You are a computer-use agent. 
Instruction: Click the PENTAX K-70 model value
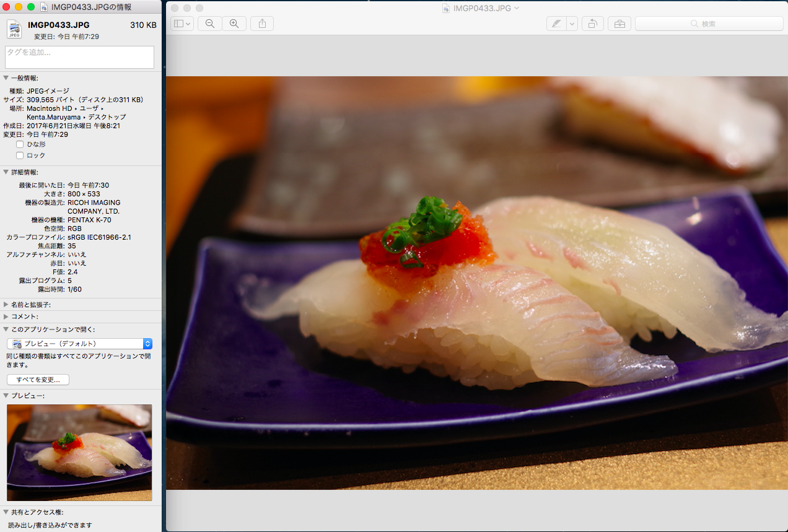(89, 220)
